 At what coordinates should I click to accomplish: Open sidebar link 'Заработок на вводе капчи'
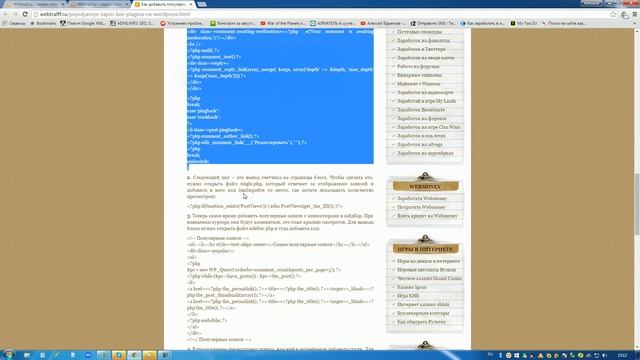pyautogui.click(x=425, y=58)
